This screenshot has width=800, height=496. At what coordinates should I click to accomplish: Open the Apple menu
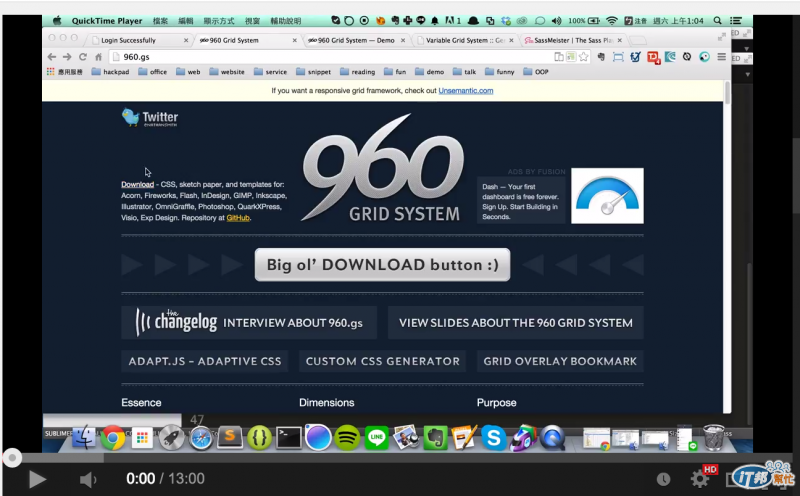coord(57,20)
